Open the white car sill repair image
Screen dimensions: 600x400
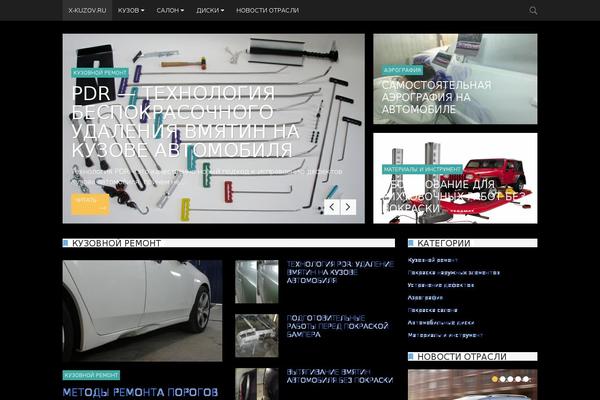[142, 311]
